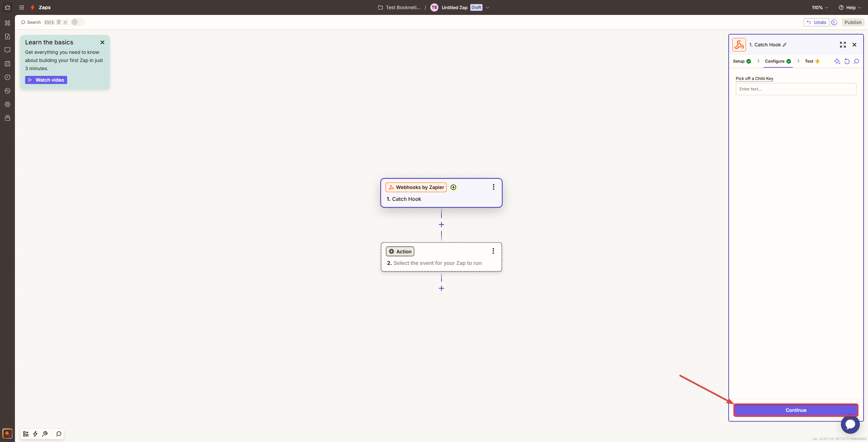Open the sidebar calendar icon
Viewport: 868px width, 442px height.
coord(7,64)
